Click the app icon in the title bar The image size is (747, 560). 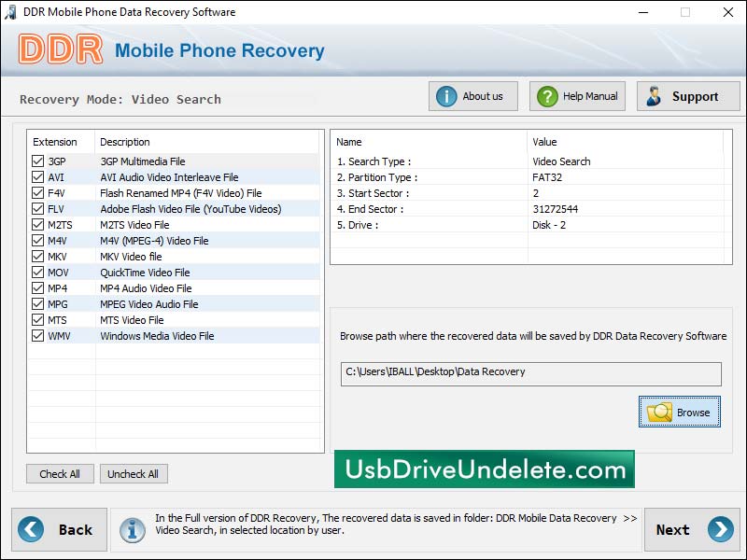[10, 12]
